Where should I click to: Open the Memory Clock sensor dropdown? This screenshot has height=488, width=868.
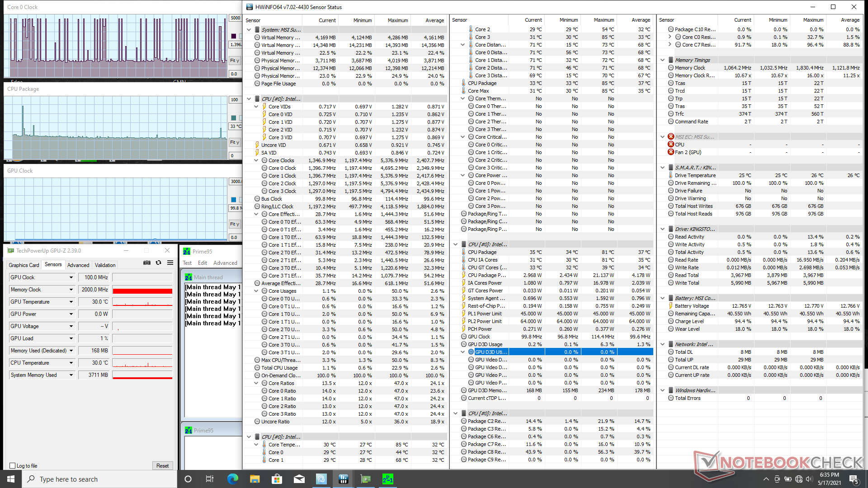pos(71,290)
